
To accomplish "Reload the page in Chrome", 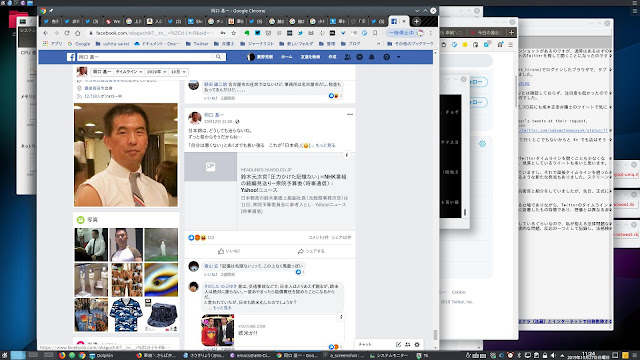I will 67,33.
